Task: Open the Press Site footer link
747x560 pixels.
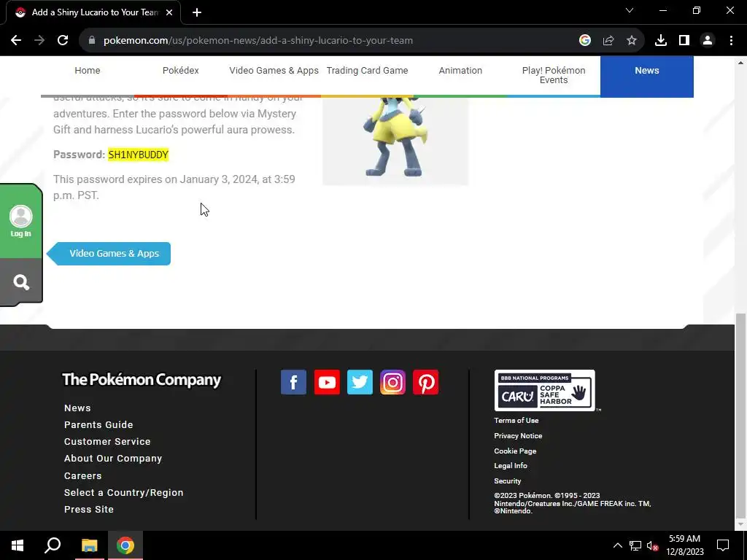Action: pyautogui.click(x=88, y=510)
